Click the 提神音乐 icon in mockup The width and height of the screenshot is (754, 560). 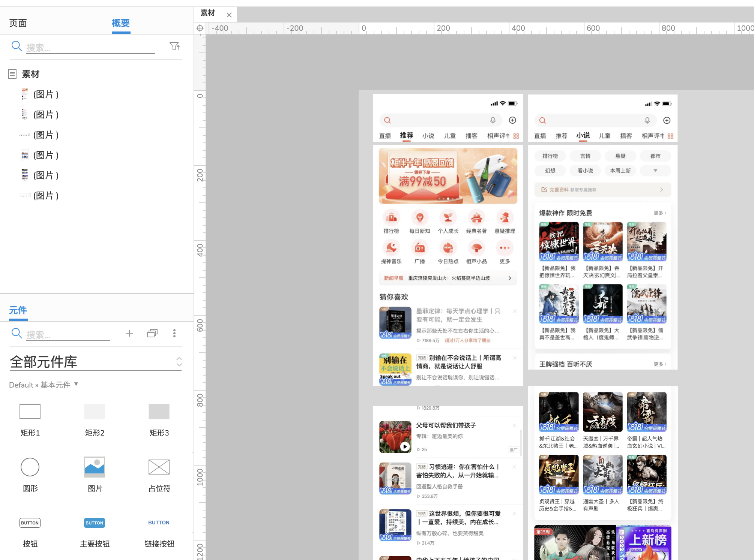[391, 248]
